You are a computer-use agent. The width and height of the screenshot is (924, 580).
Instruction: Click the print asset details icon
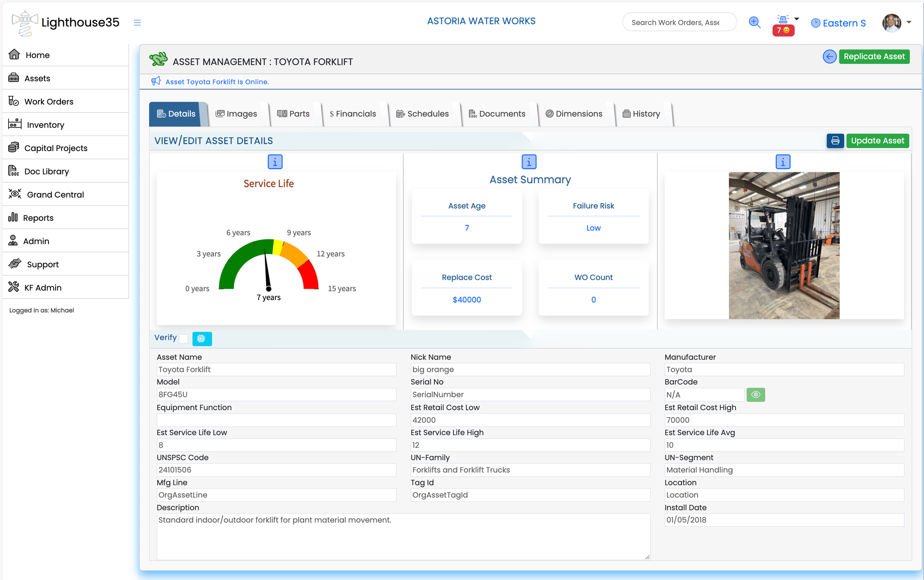[835, 141]
